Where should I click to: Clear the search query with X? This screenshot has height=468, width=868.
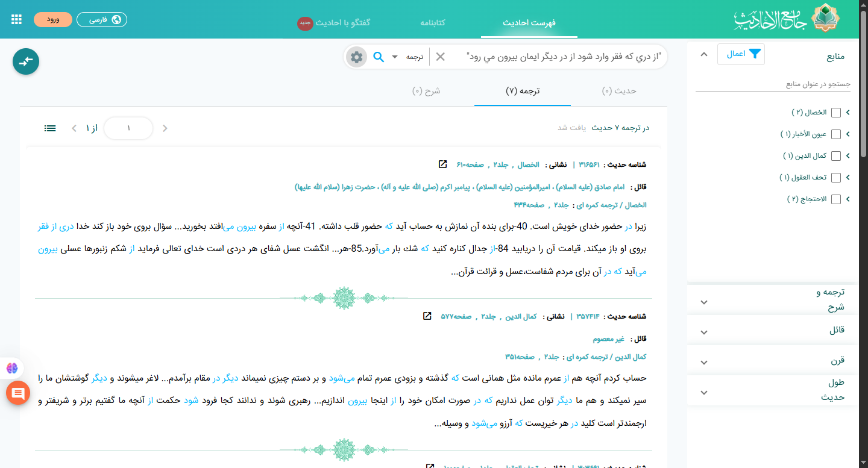point(441,57)
